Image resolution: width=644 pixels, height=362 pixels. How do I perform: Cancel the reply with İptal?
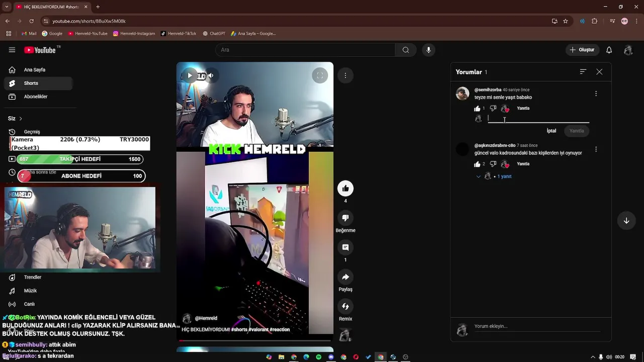pos(551,131)
